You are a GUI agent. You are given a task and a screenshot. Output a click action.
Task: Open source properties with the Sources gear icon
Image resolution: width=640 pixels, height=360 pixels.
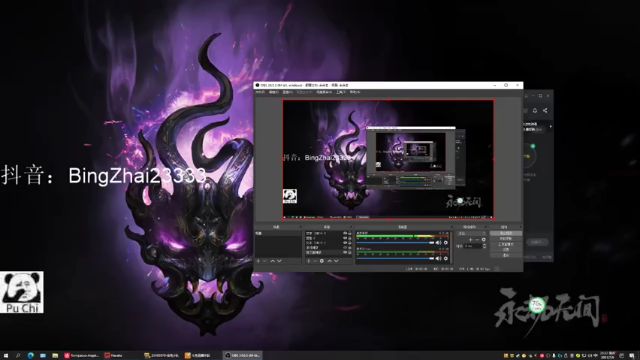click(322, 261)
